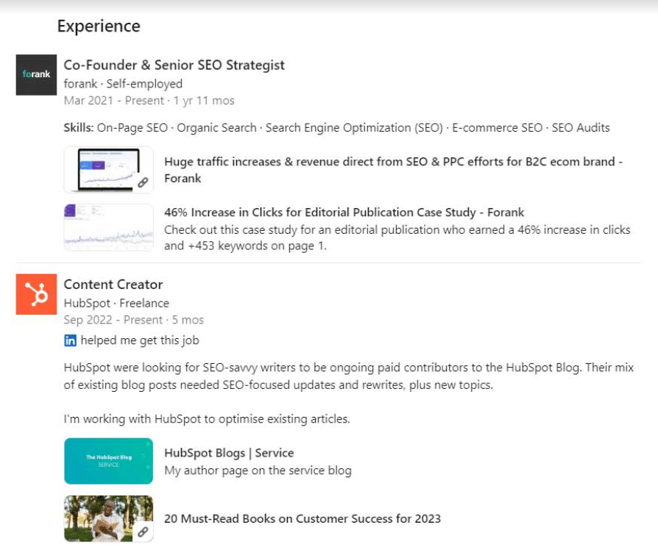The image size is (658, 547).
Task: Click the HubSpot · Freelance company text
Action: coord(116,303)
